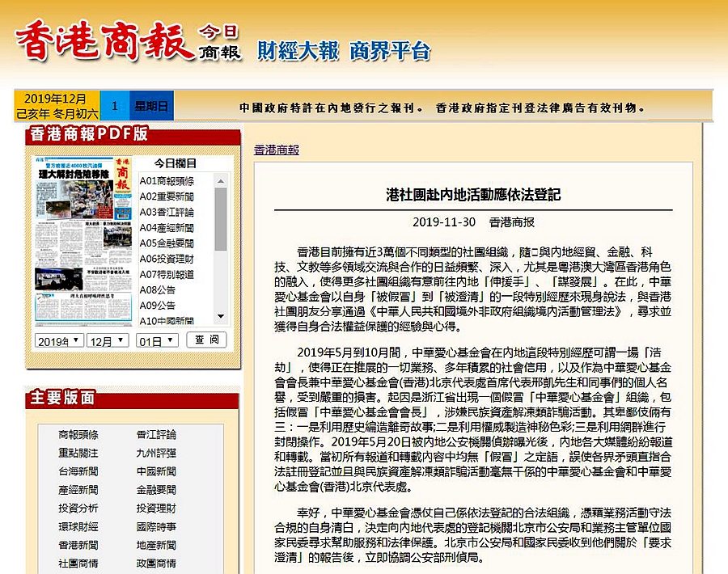Open the month dropdown showing 12月

click(x=108, y=340)
